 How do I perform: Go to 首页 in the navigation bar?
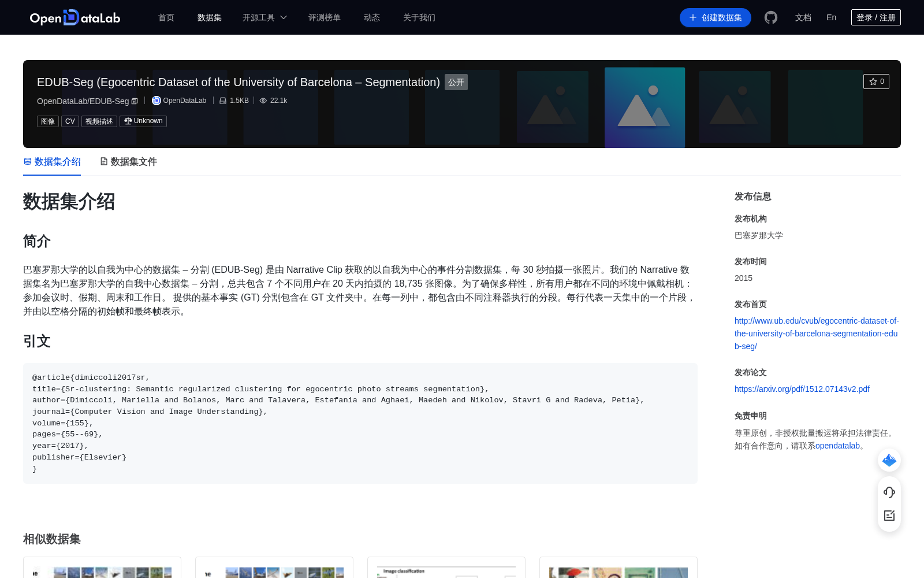pyautogui.click(x=166, y=17)
